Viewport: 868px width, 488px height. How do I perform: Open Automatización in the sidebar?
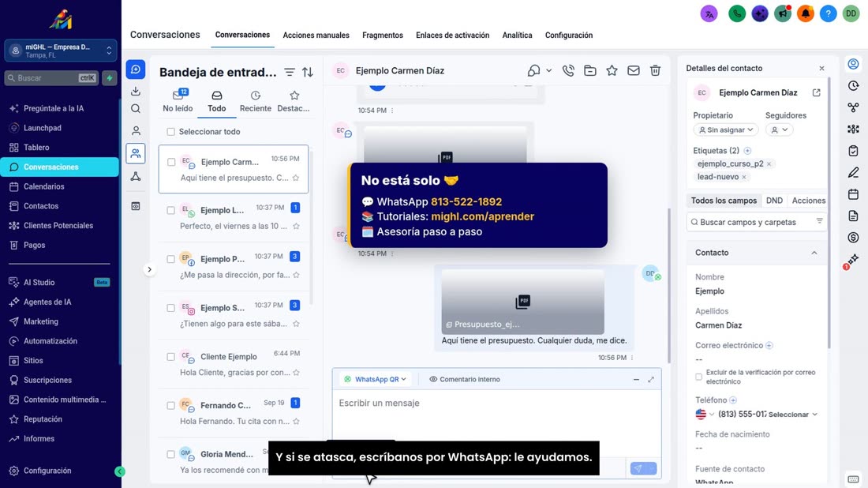[x=51, y=341]
